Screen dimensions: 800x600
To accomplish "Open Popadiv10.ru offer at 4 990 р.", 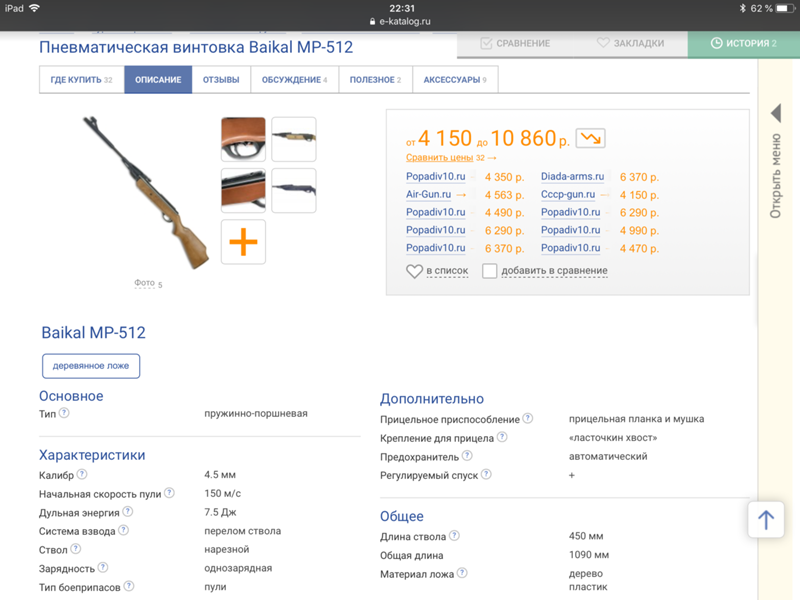I will [570, 230].
